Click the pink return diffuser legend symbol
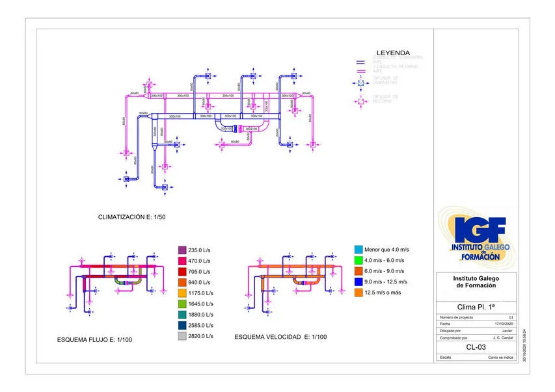555x392 pixels. (x=360, y=101)
